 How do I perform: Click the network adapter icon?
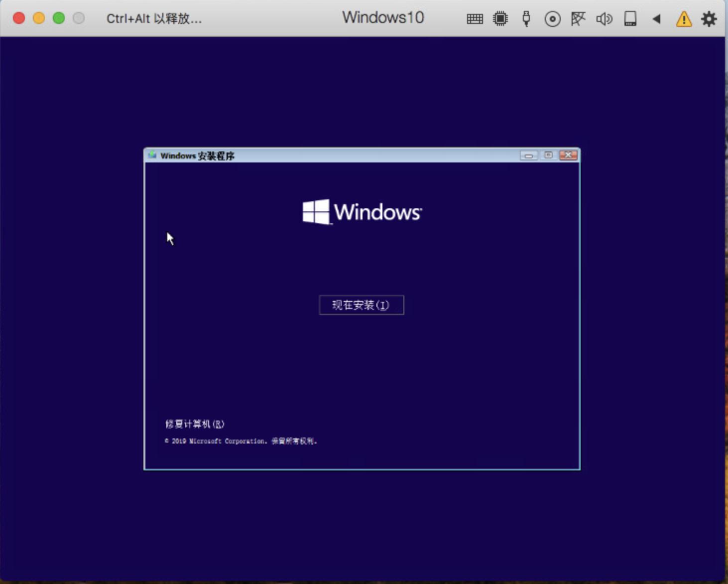pyautogui.click(x=578, y=19)
